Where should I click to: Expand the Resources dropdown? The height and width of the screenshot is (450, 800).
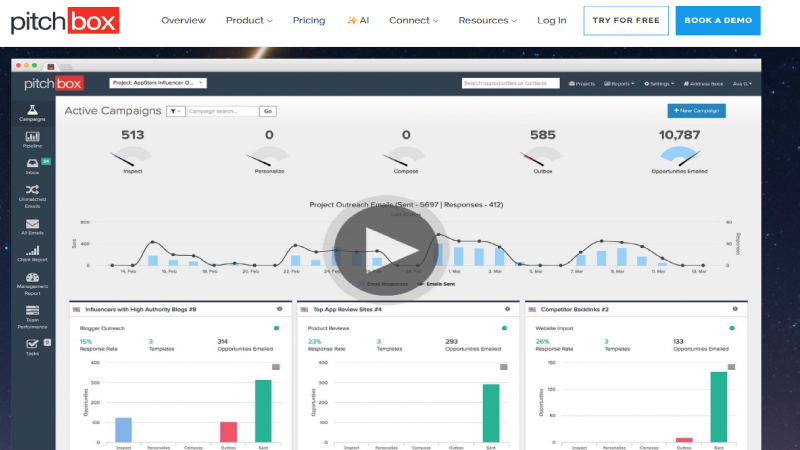[x=487, y=20]
